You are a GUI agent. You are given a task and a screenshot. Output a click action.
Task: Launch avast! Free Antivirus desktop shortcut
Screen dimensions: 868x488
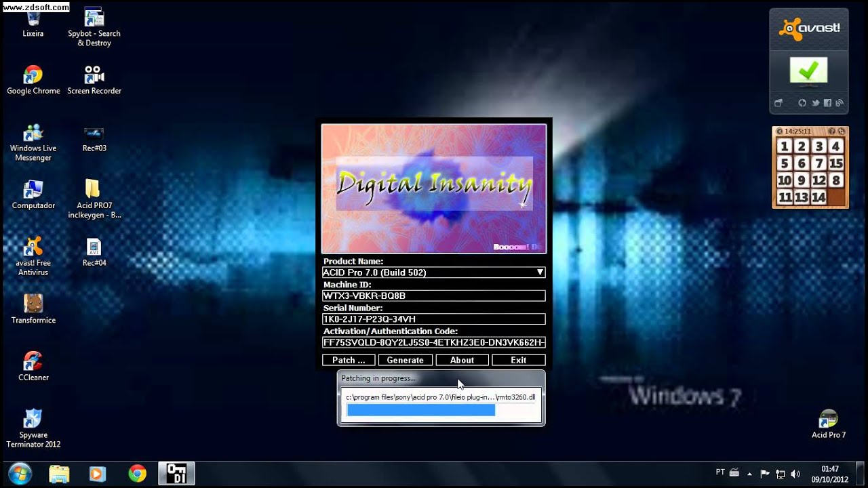point(33,257)
